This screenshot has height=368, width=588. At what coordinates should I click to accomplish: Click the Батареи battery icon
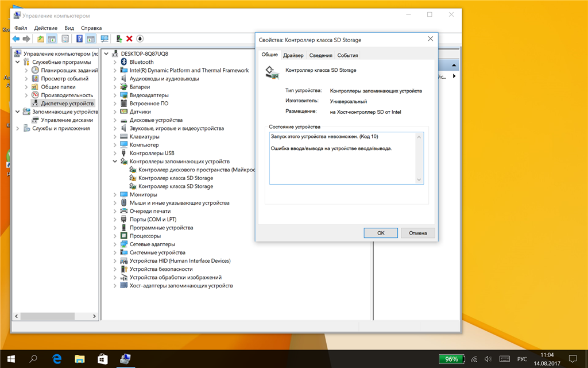click(124, 87)
